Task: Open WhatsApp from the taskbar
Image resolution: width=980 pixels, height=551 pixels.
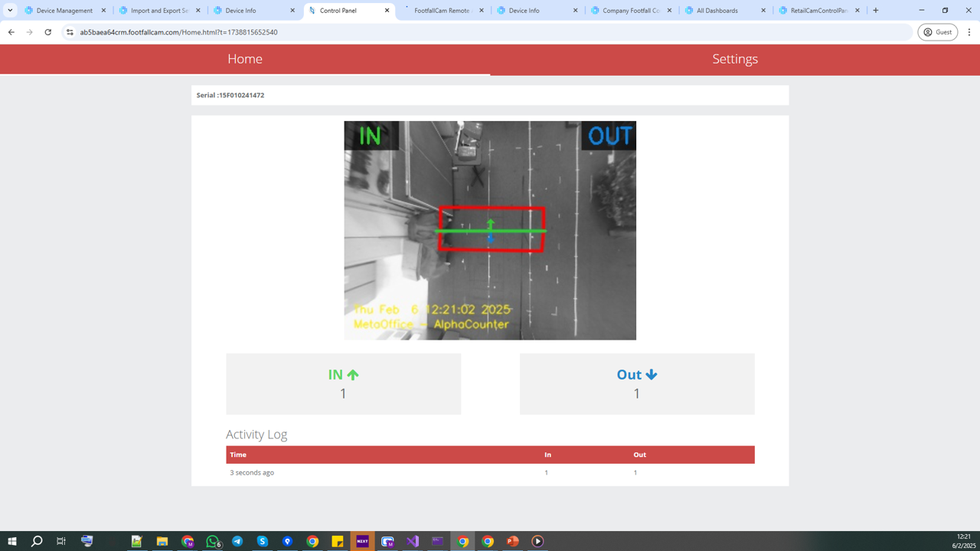Action: point(213,541)
